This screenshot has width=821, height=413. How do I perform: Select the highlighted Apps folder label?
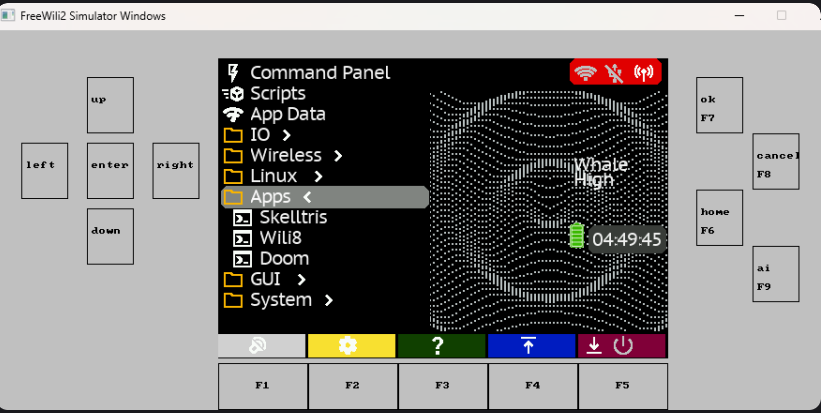(x=270, y=197)
